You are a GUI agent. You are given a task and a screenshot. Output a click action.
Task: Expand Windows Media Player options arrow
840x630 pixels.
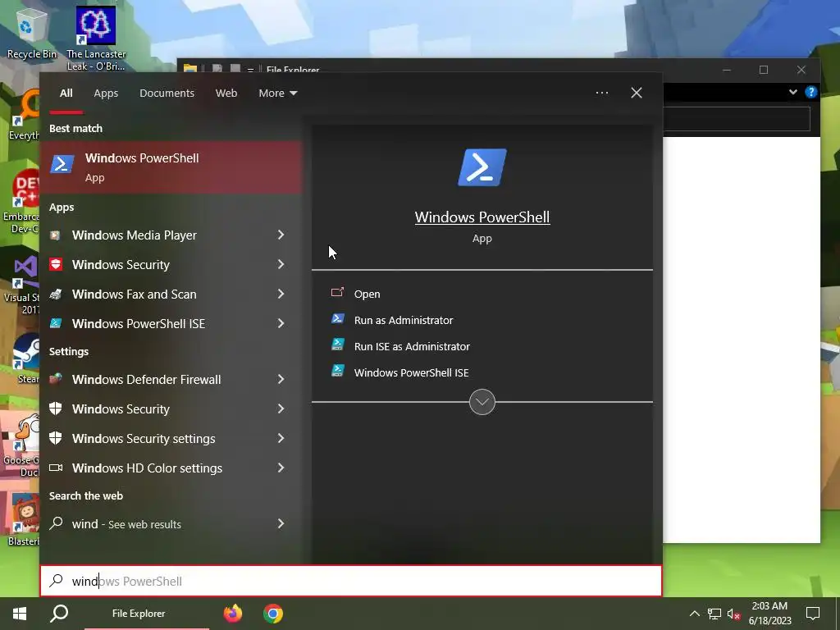pyautogui.click(x=281, y=235)
